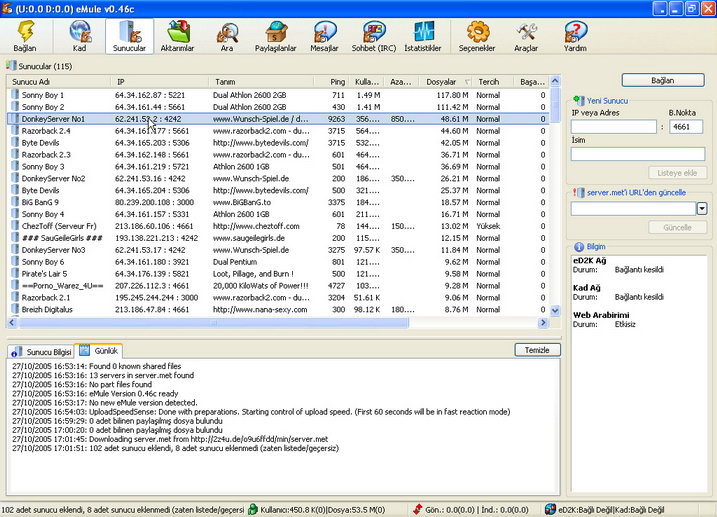The image size is (717, 517).
Task: Click the İsim input field
Action: (638, 154)
